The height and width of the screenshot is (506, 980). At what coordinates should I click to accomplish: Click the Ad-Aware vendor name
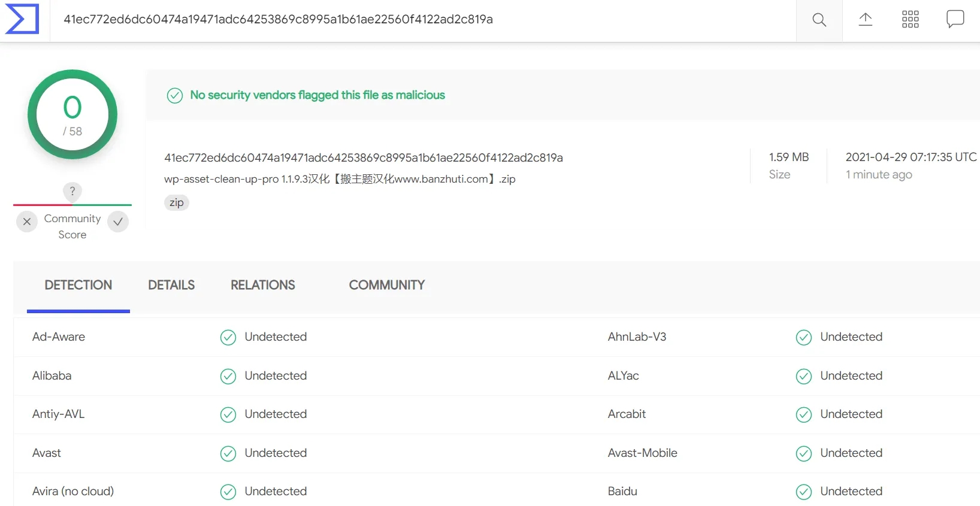[59, 337]
